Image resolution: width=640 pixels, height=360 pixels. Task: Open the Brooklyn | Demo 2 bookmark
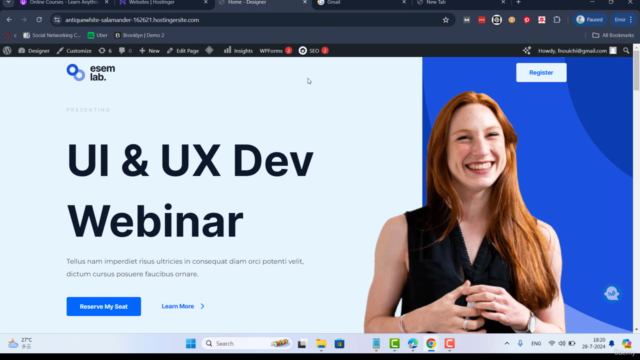139,35
